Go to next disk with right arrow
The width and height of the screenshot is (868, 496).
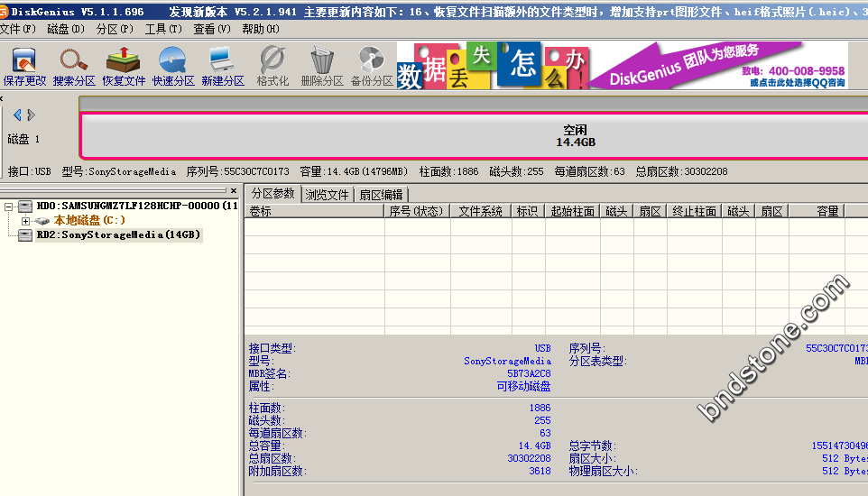[x=32, y=115]
